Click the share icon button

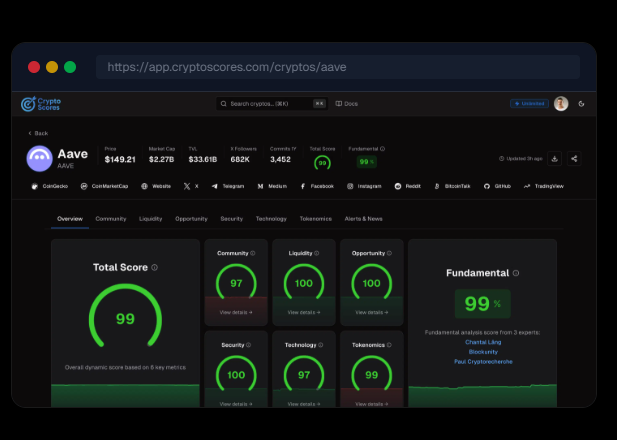(574, 158)
